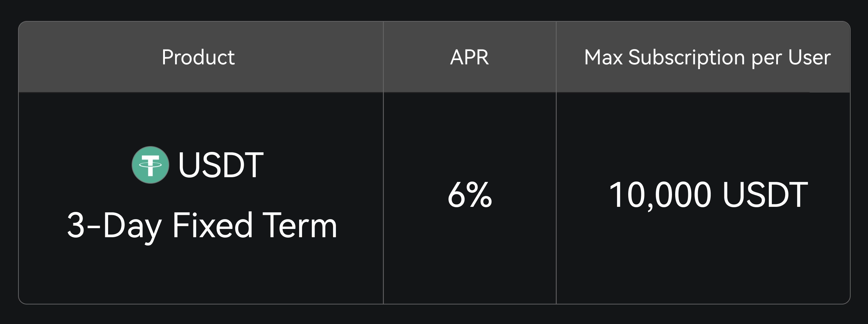Click the percent sign in APR value
The height and width of the screenshot is (324, 868).
point(480,195)
